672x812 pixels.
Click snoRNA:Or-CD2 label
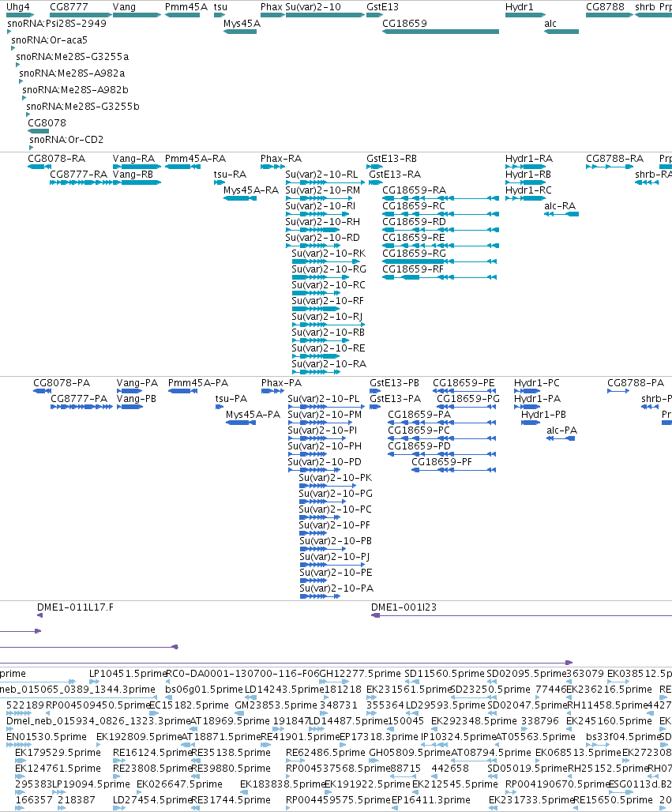pyautogui.click(x=66, y=140)
